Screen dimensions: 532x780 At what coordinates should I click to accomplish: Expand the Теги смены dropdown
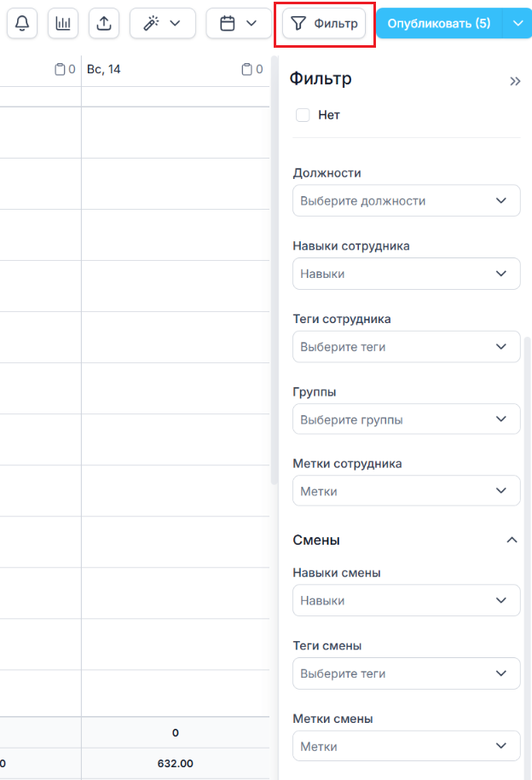pyautogui.click(x=406, y=673)
